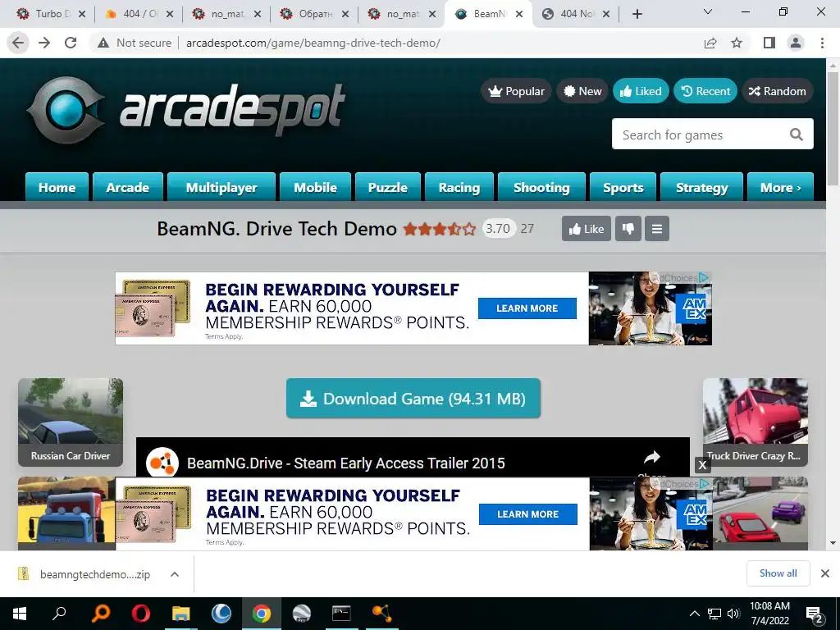840x630 pixels.
Task: Open the game's hamburger options menu
Action: tap(657, 229)
